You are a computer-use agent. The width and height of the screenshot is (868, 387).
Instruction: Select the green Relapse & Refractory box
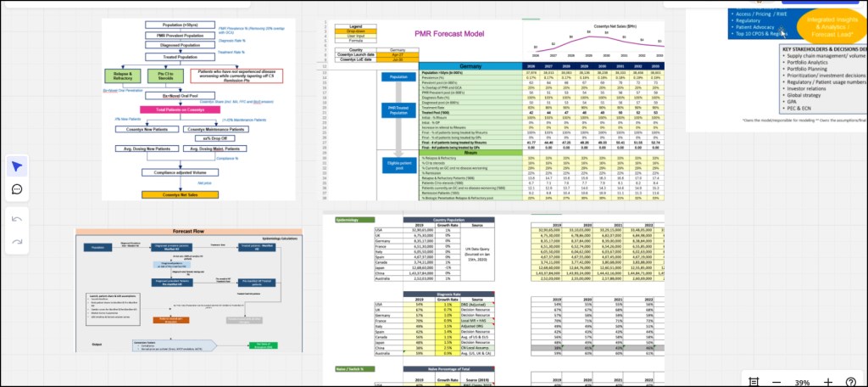point(120,76)
